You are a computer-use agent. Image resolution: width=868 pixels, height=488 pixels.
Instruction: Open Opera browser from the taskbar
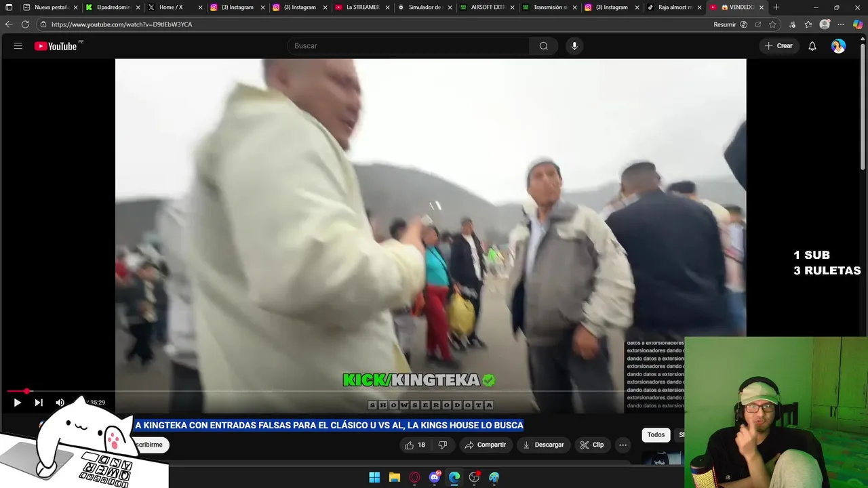click(414, 477)
